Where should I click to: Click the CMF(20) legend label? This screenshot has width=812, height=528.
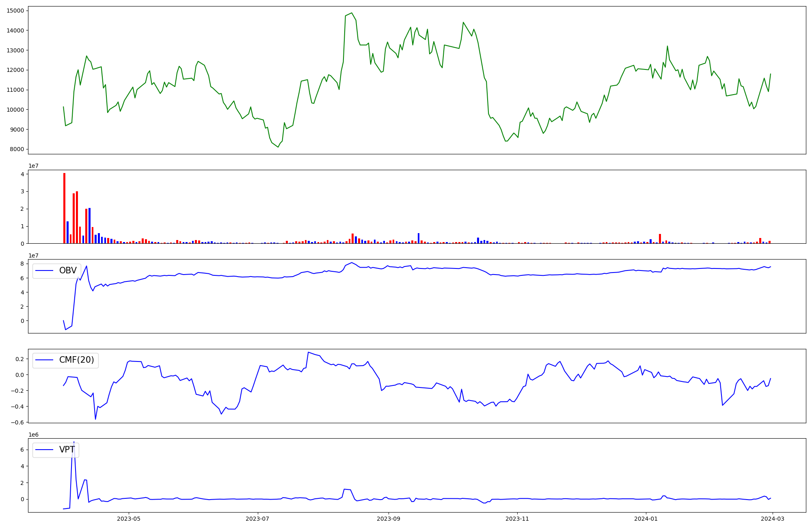[x=76, y=360]
